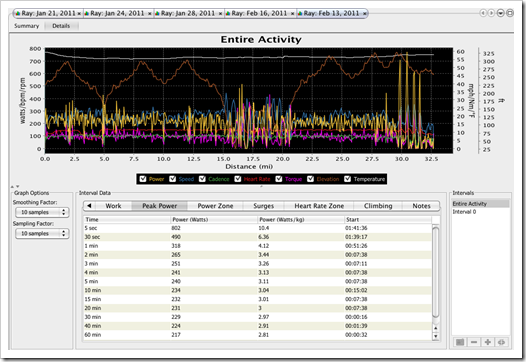Image resolution: width=526 pixels, height=362 pixels.
Task: Close the Ray: Feb 16, 2011 tab
Action: 292,14
